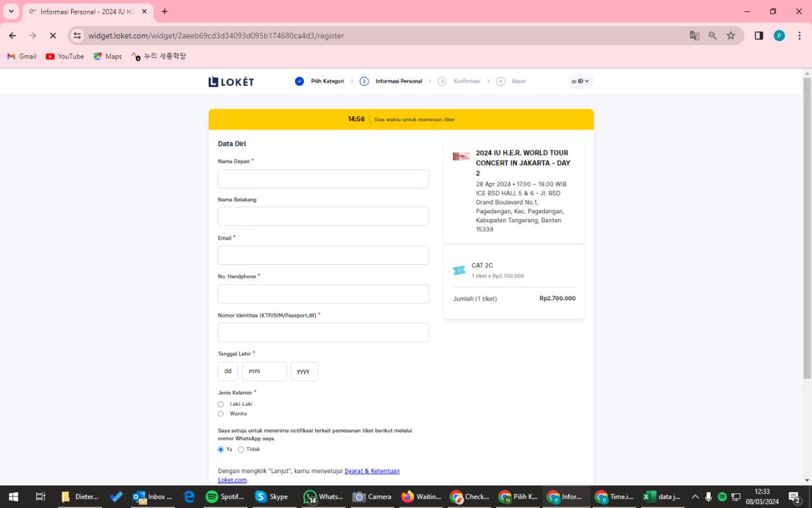This screenshot has width=812, height=508.
Task: Focus the Nama Depan field
Action: tap(323, 179)
